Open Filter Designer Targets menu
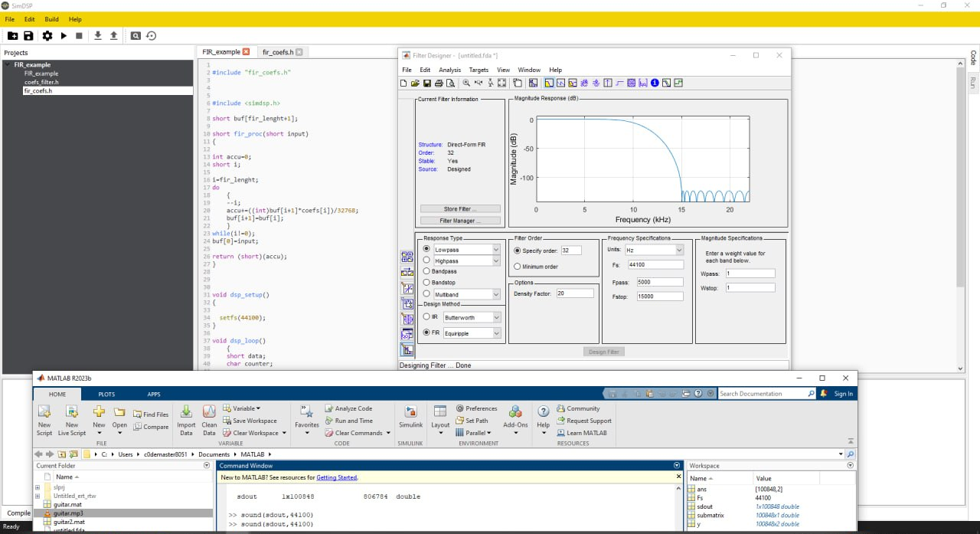980x534 pixels. [479, 70]
